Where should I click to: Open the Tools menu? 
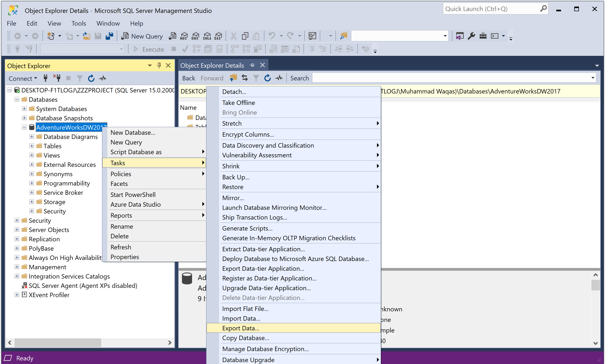(x=79, y=23)
